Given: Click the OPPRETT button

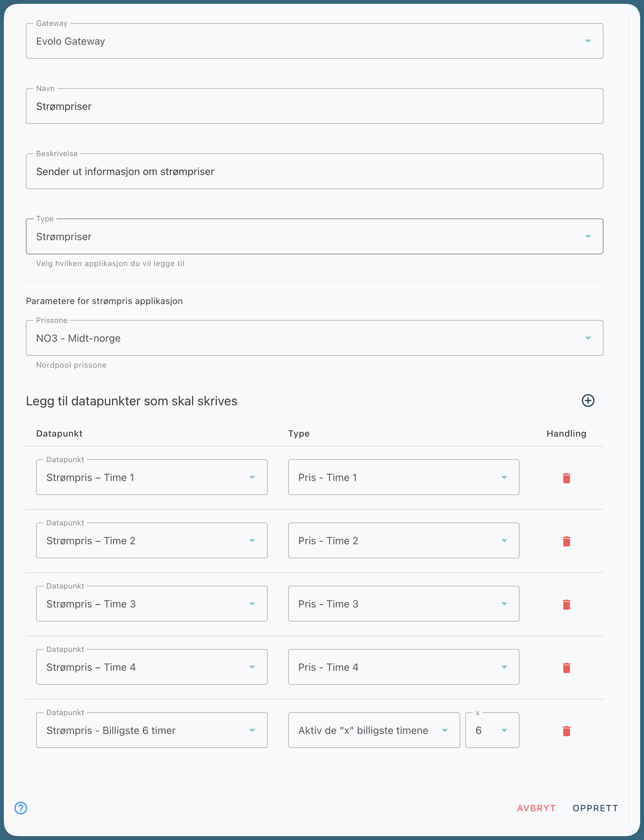Looking at the screenshot, I should click(595, 808).
